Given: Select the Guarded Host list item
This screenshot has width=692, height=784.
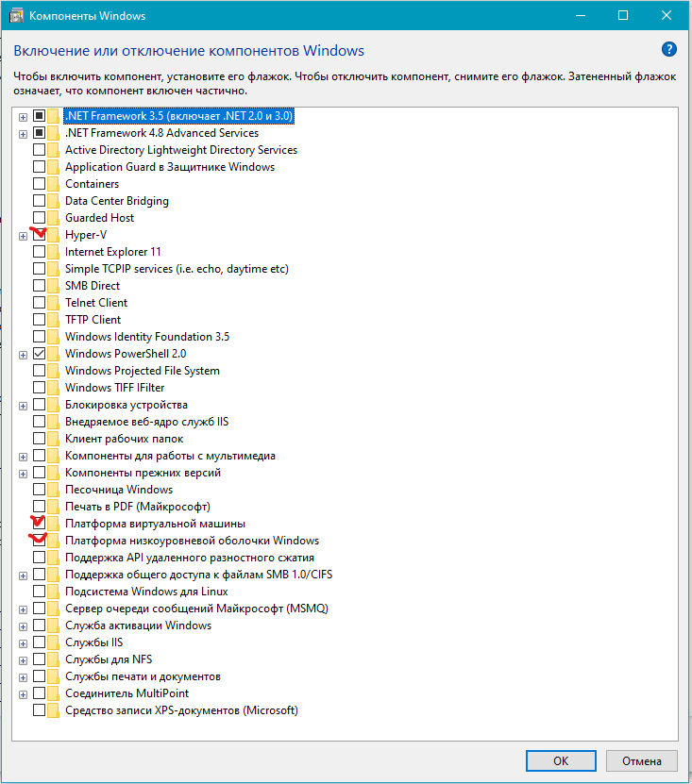Looking at the screenshot, I should [99, 218].
